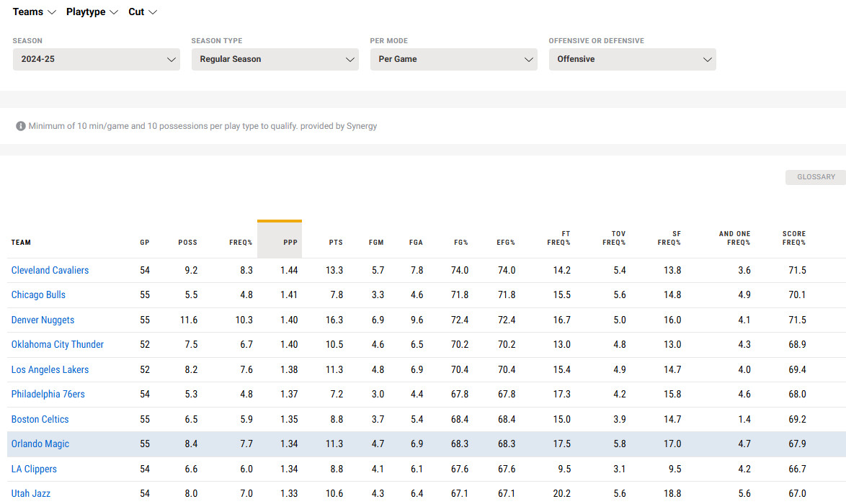This screenshot has width=846, height=504.
Task: Sort table by TOV FREQ% column header
Action: click(614, 238)
